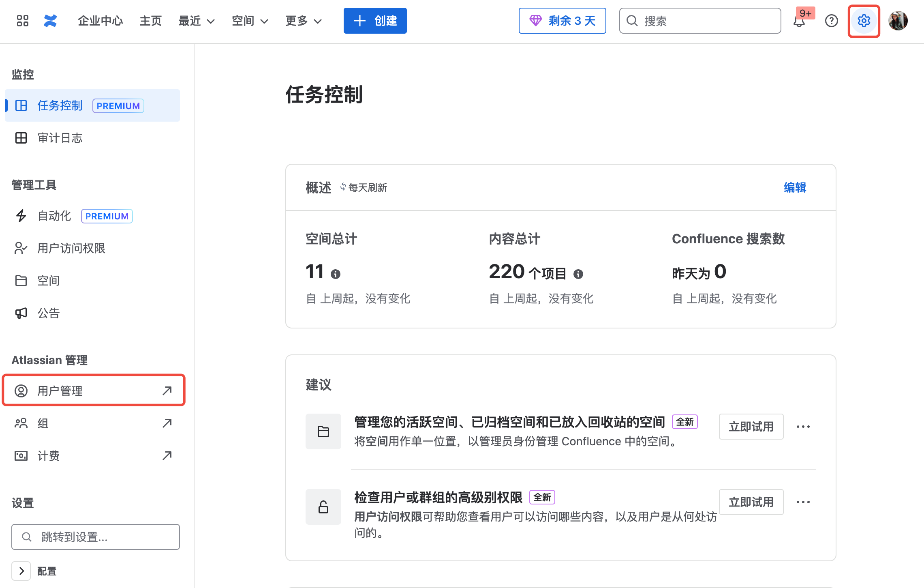
Task: Click the info icon next to 11 spaces
Action: [x=336, y=275]
